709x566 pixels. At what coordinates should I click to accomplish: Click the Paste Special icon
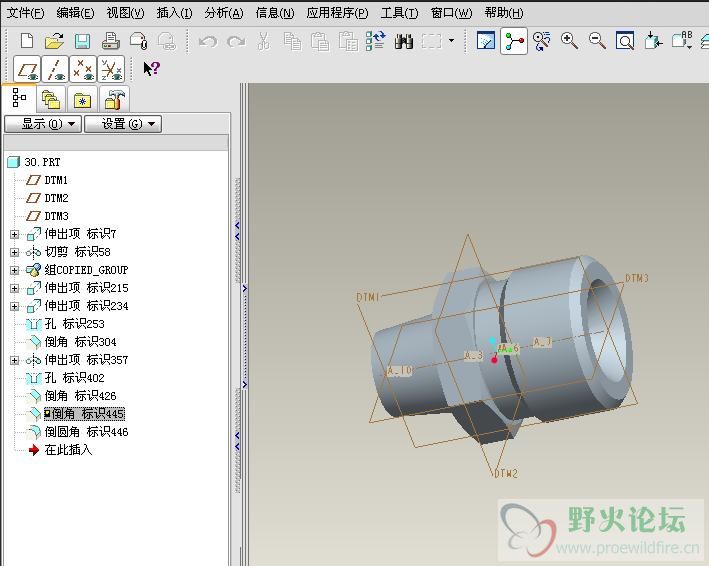[x=348, y=41]
